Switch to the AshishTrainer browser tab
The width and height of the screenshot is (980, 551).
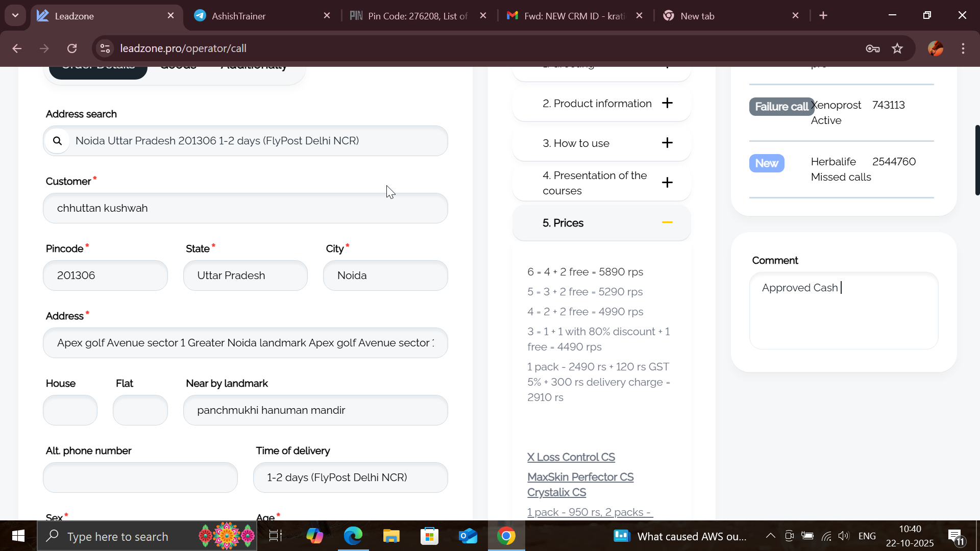point(238,16)
